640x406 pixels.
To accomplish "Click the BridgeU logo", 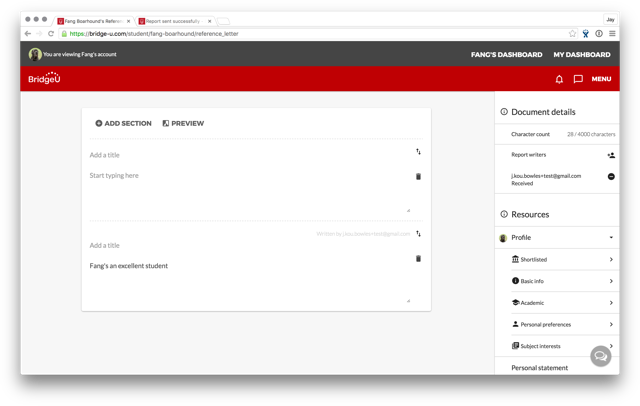I will click(44, 78).
